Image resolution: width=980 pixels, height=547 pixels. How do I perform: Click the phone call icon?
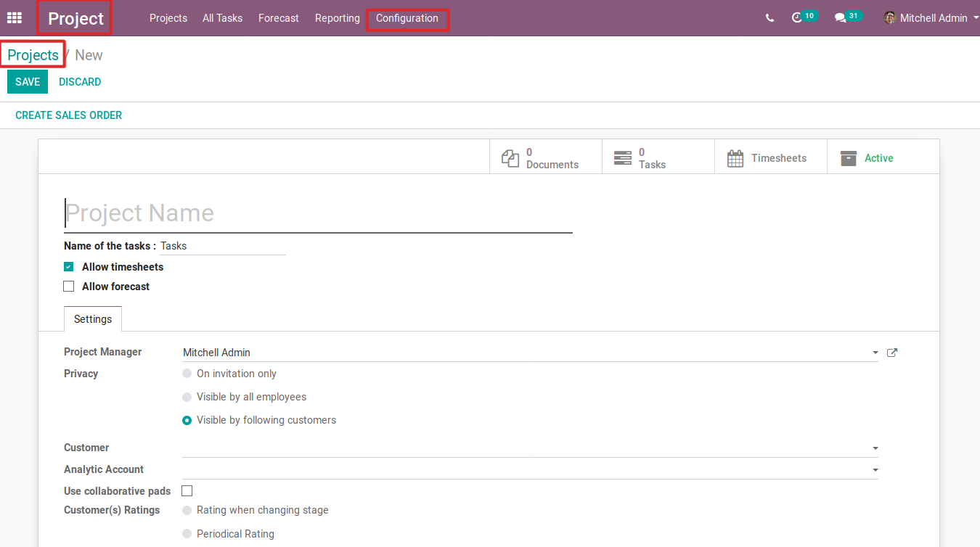click(769, 18)
